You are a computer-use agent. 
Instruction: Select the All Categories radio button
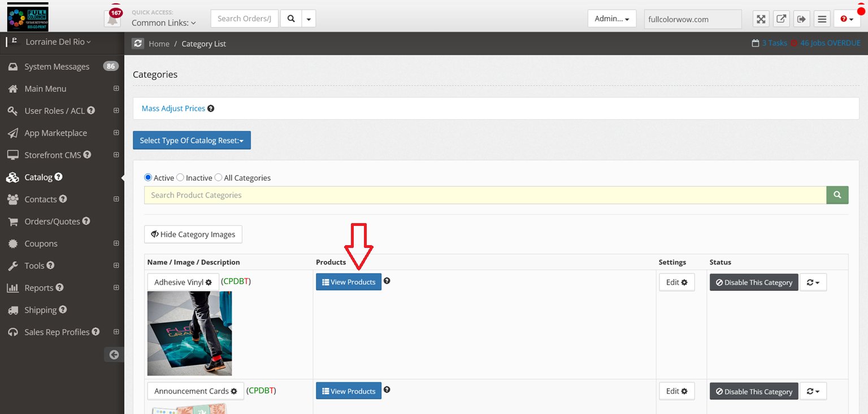tap(218, 177)
